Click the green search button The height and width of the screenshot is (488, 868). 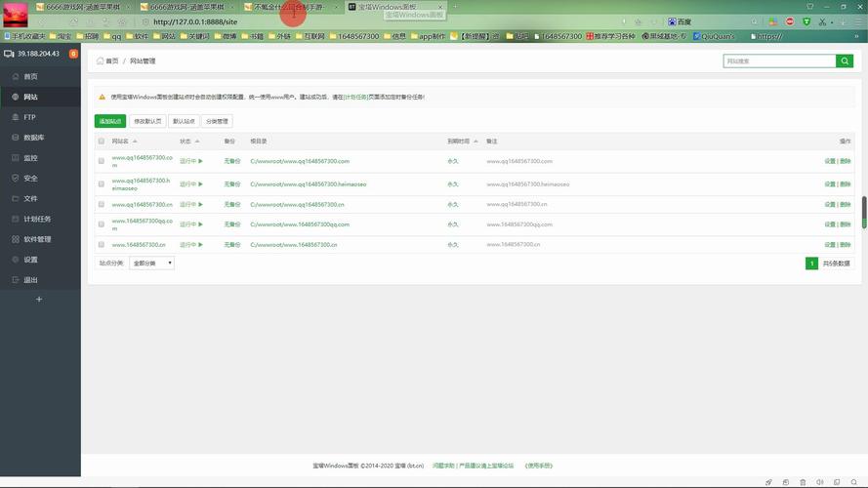[845, 61]
